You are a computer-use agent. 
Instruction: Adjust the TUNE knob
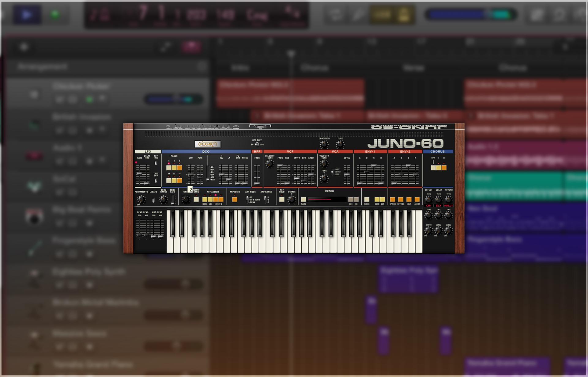(340, 144)
